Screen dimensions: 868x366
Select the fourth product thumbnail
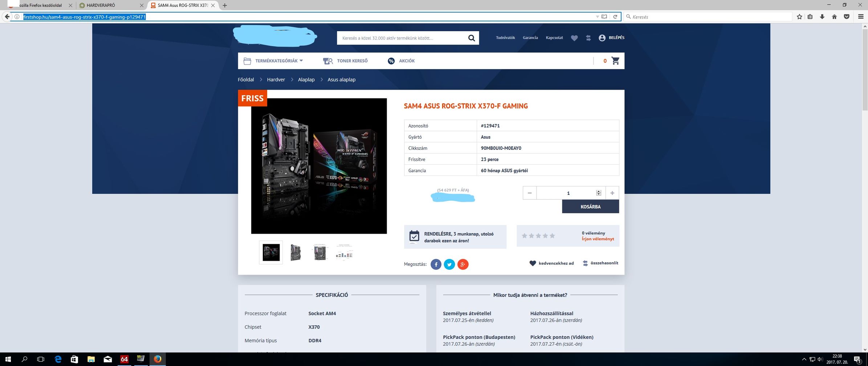pyautogui.click(x=344, y=252)
